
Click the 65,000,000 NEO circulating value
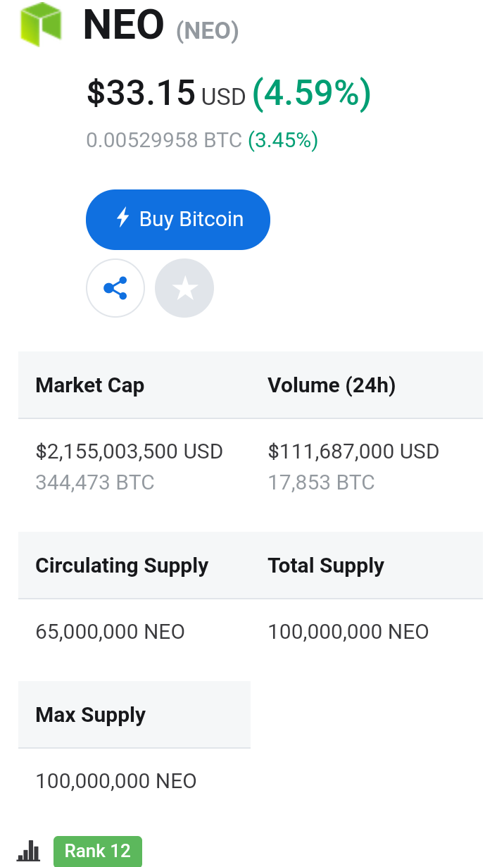click(x=111, y=632)
